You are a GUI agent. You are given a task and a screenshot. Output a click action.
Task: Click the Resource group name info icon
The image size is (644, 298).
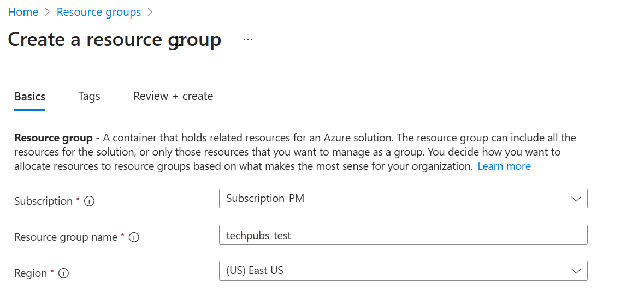click(x=134, y=237)
